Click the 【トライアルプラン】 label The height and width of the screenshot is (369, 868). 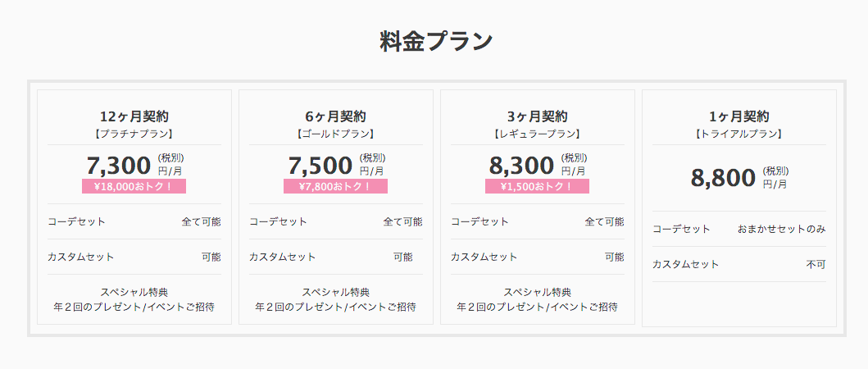click(x=738, y=134)
